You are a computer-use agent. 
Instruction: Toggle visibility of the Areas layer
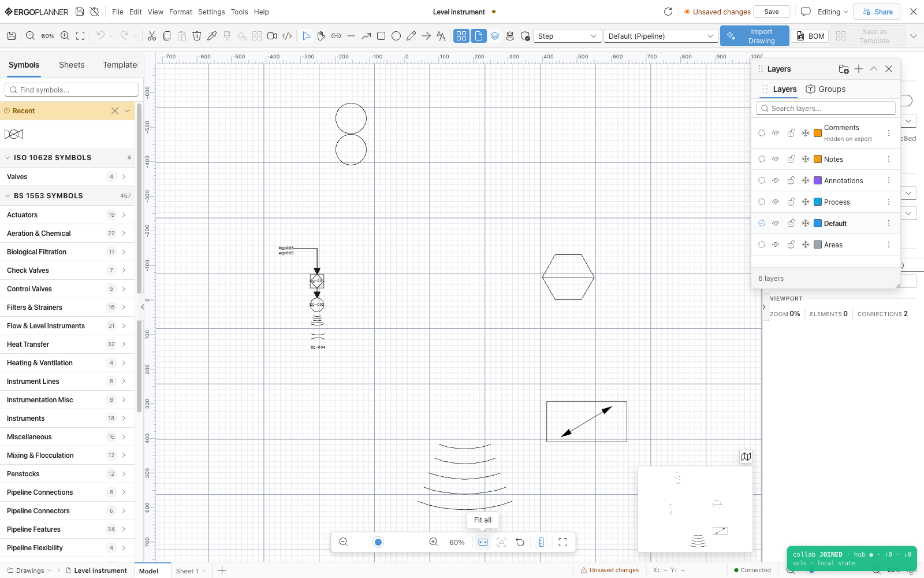click(x=776, y=244)
